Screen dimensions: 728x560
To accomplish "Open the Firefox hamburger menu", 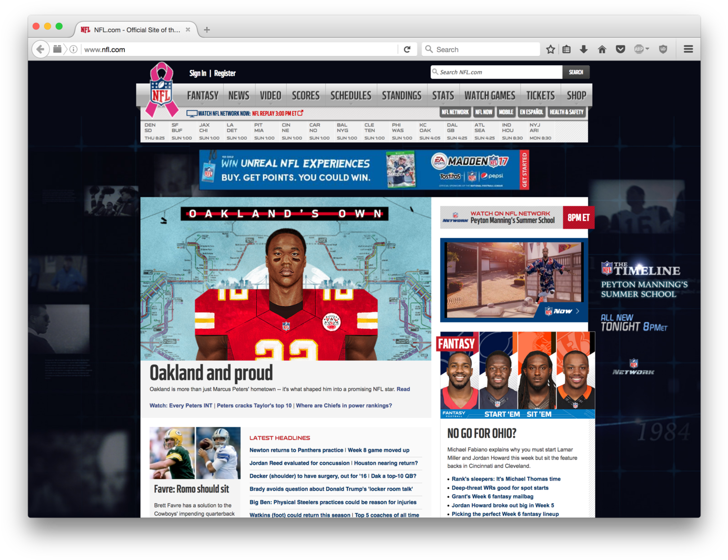I will pyautogui.click(x=689, y=49).
